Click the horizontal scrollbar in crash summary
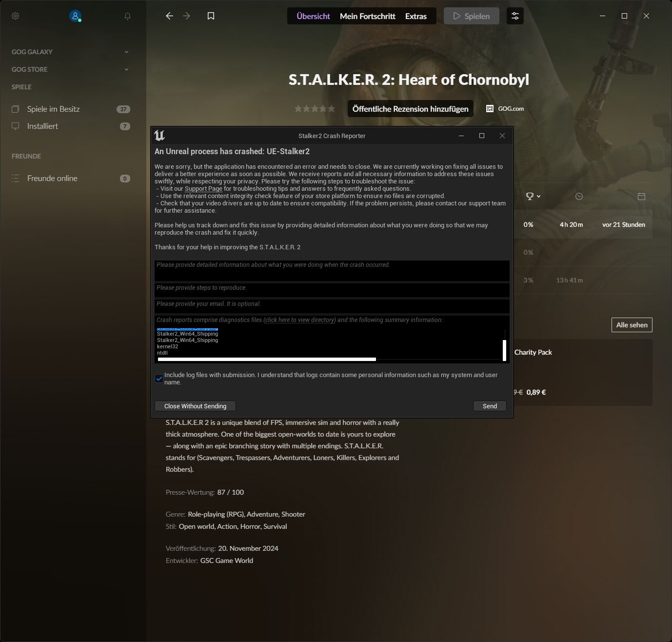Screen dimensions: 672x642 point(267,359)
